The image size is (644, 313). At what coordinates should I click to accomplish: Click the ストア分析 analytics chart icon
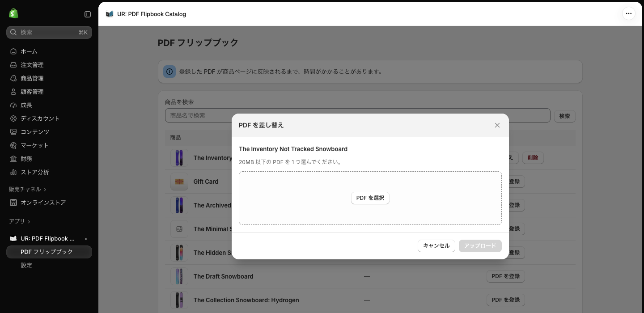pos(13,172)
